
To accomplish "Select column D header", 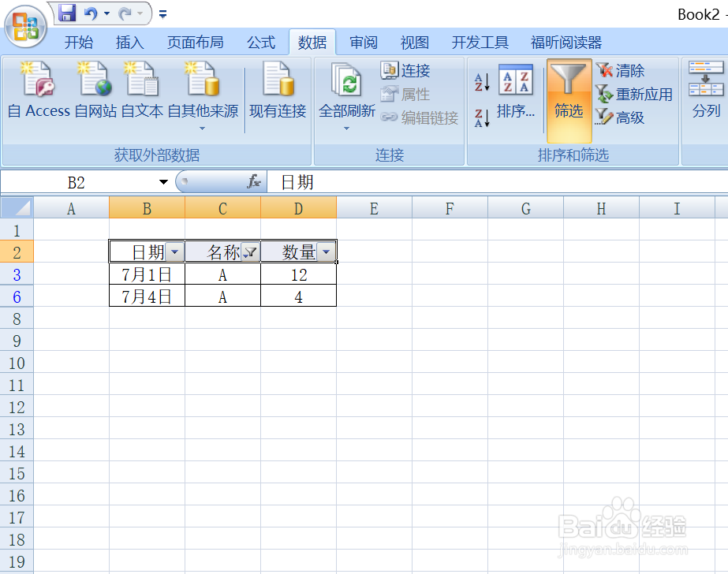I will (299, 208).
